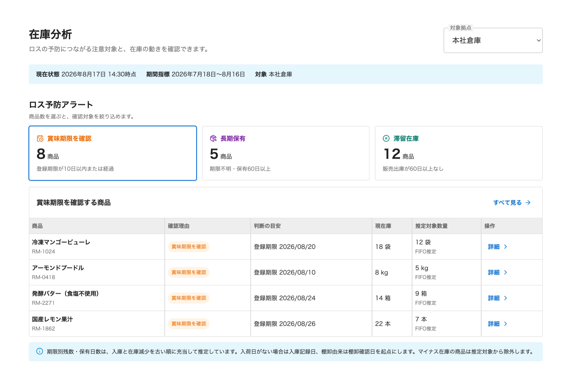Viewport: 572px width, 392px height.
Task: Click product code RM-1024
Action: (x=43, y=252)
